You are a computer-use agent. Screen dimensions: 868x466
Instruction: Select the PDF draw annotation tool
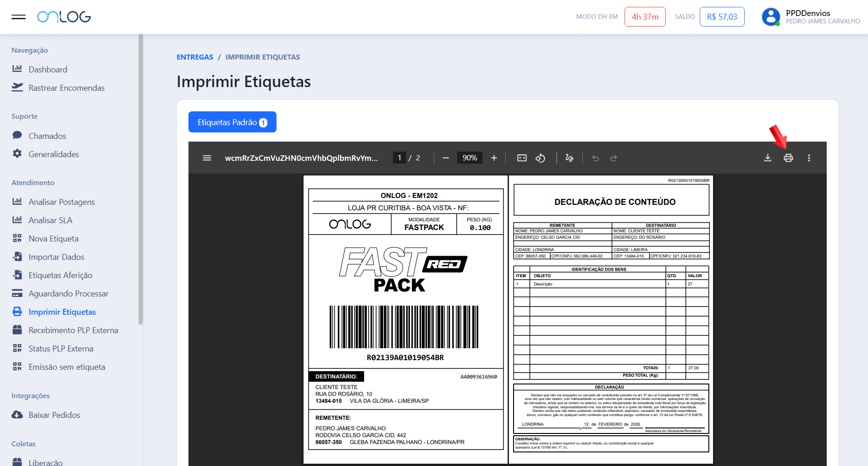tap(569, 158)
